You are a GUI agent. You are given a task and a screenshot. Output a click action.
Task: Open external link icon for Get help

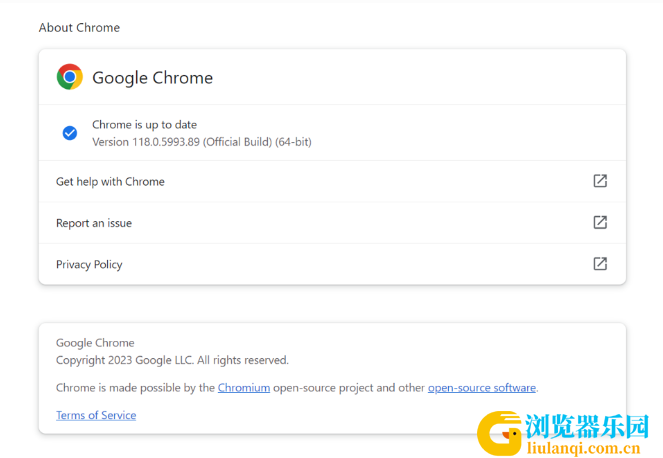600,181
